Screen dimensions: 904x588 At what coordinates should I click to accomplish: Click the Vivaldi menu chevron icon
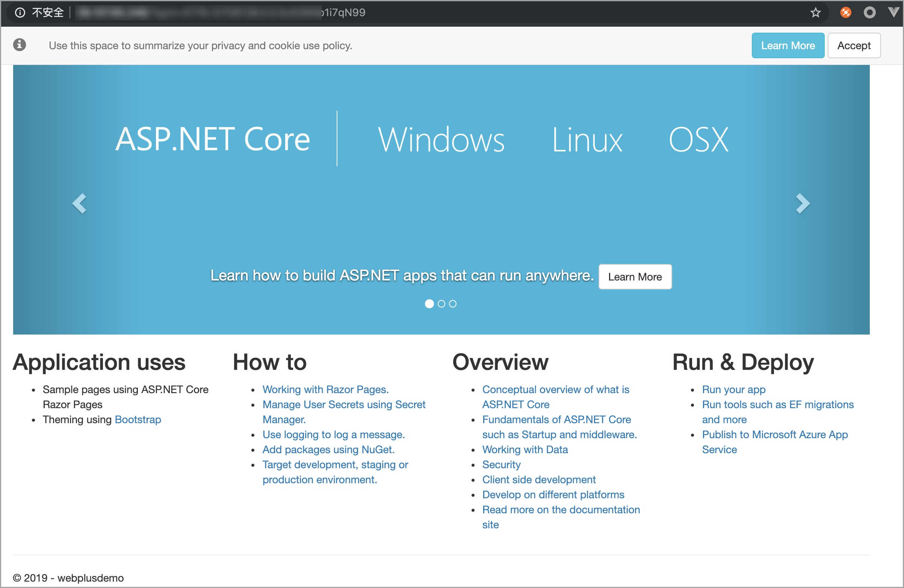[x=893, y=12]
